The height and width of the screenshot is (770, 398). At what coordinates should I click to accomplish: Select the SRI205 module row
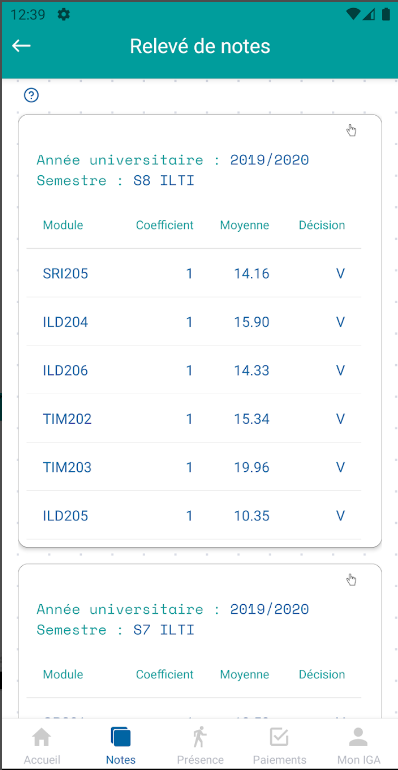tap(194, 273)
